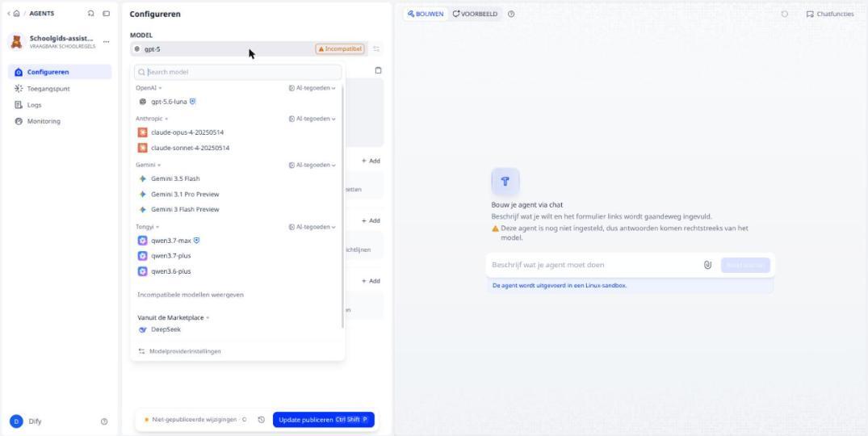This screenshot has height=436, width=868.
Task: Attach a file with the paperclip icon
Action: pyautogui.click(x=707, y=265)
